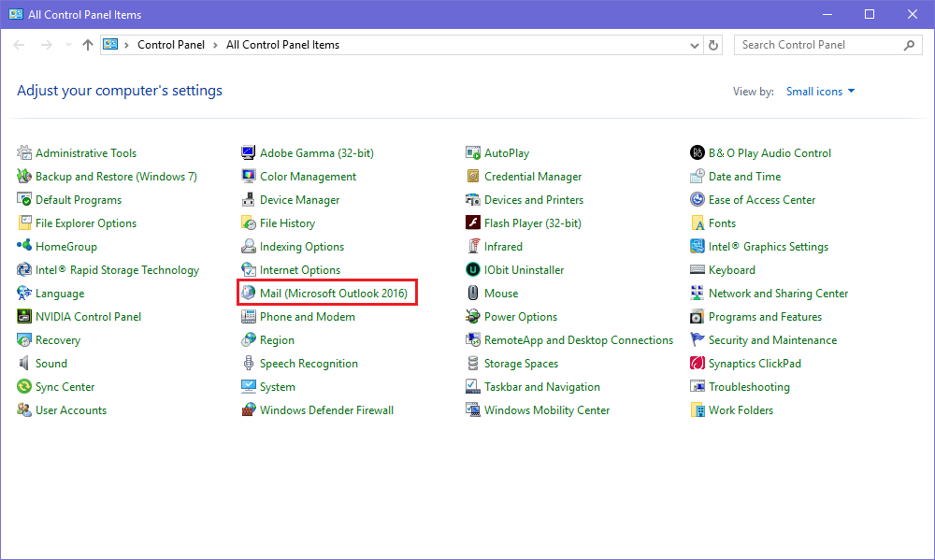
Task: Open the AutoPlay icon
Action: pos(473,152)
